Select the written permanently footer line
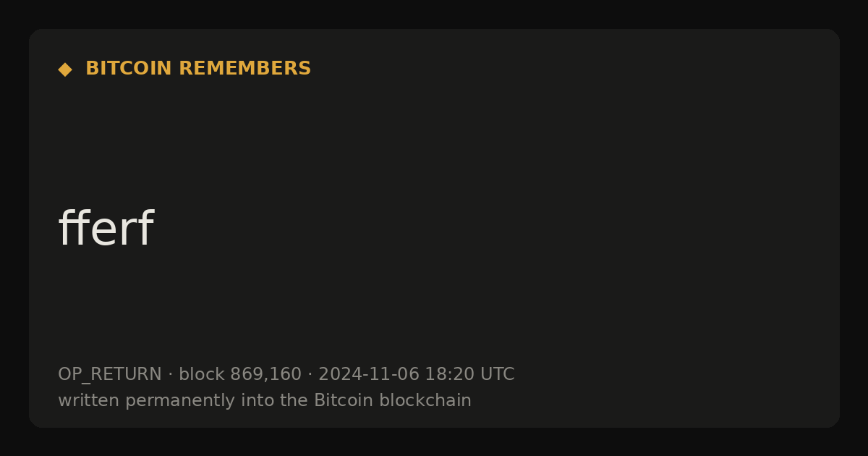Image resolution: width=868 pixels, height=456 pixels. tap(265, 400)
